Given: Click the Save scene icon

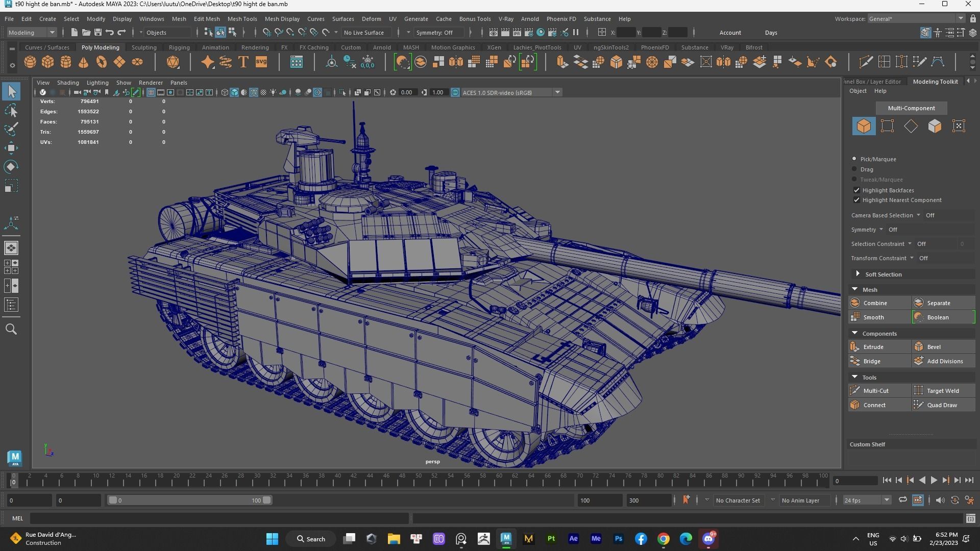Looking at the screenshot, I should point(97,33).
